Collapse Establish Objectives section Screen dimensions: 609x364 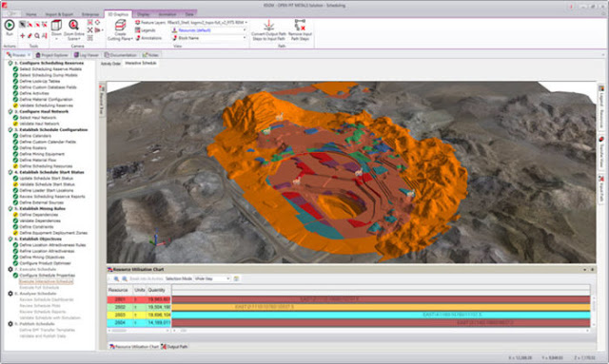point(10,239)
